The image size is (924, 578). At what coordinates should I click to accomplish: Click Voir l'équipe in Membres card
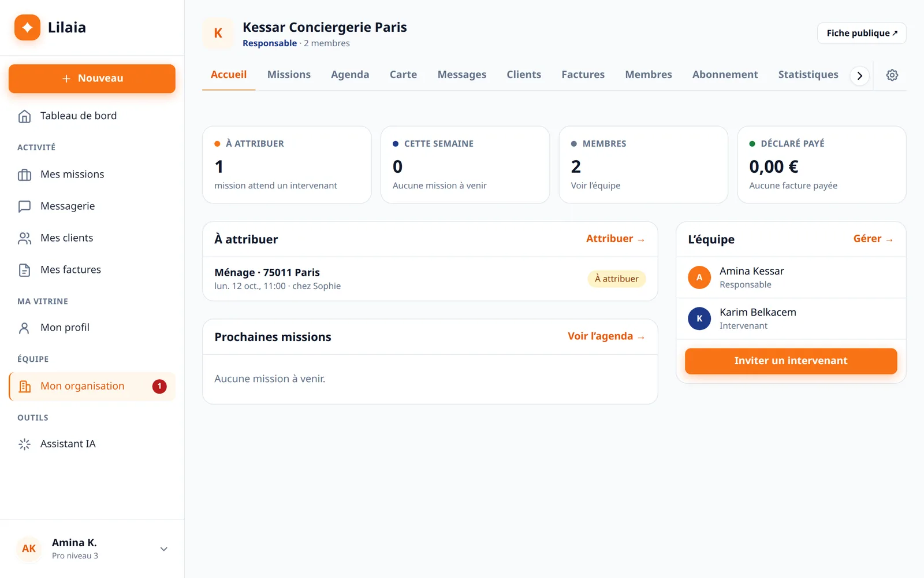coord(595,186)
